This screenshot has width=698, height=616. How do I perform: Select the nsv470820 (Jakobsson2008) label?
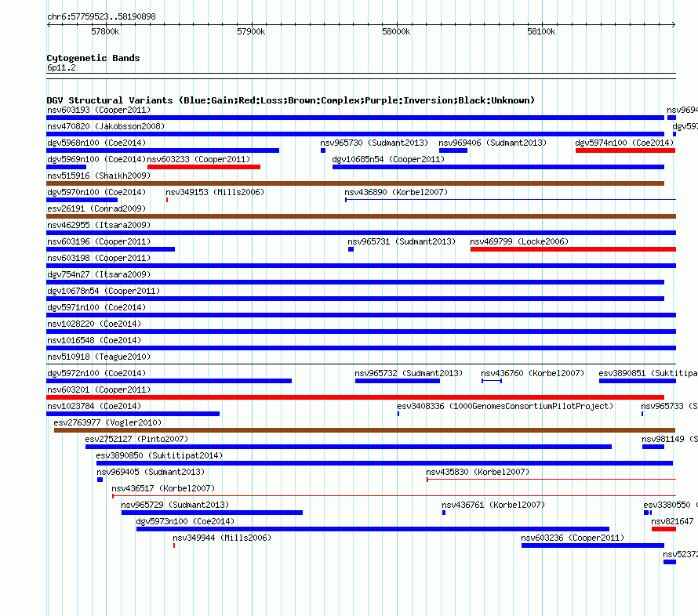point(106,126)
